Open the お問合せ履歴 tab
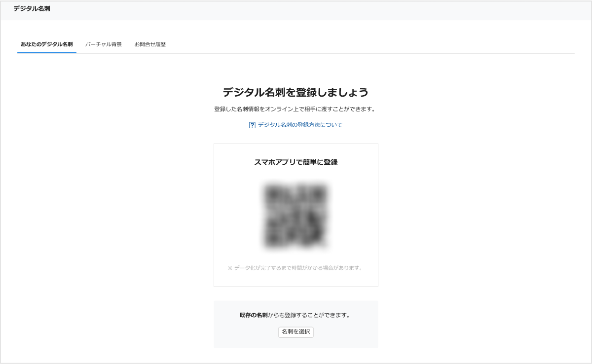Screen dimensions: 592x364 coord(150,44)
